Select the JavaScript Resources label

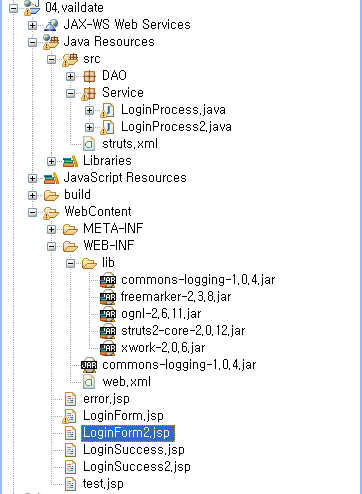pyautogui.click(x=125, y=178)
